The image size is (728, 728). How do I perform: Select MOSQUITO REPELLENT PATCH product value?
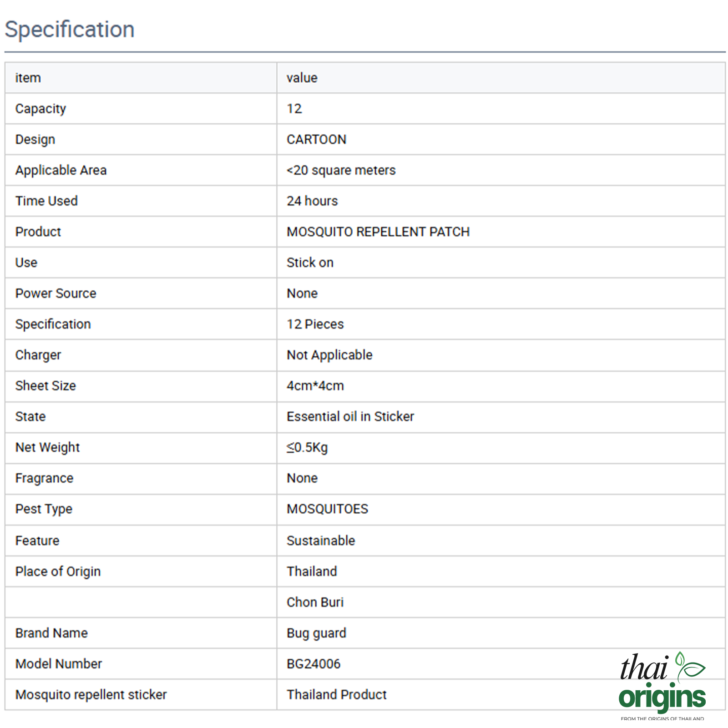coord(378,232)
